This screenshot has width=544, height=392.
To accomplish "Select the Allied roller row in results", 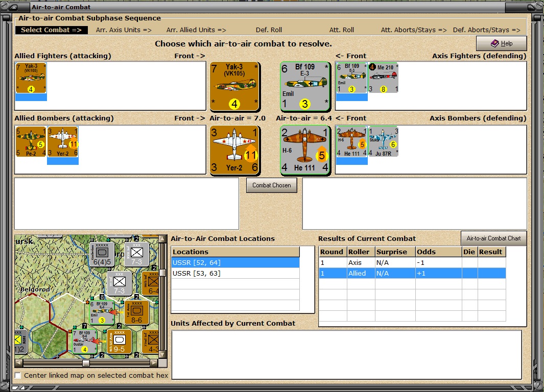I will (412, 273).
